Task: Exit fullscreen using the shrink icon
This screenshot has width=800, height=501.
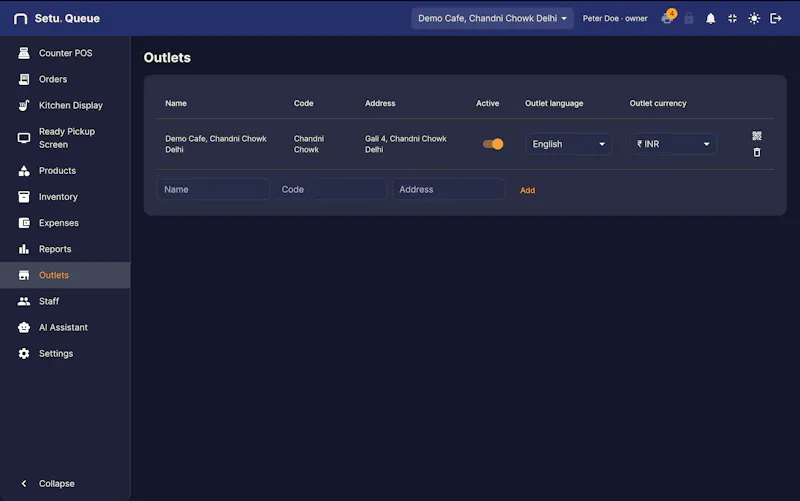Action: point(732,18)
